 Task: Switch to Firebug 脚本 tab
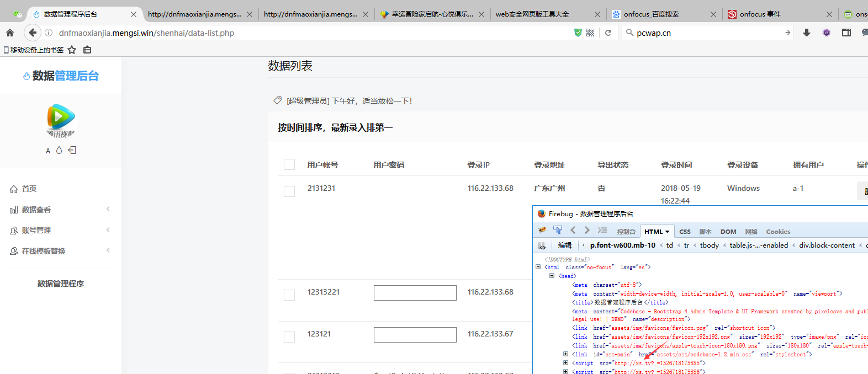click(705, 232)
